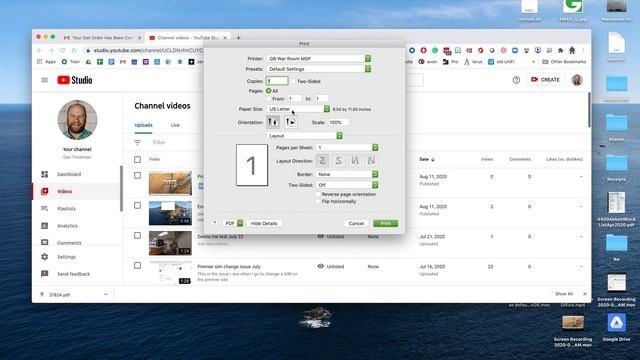Click the Copies input field
Screen dimensions: 640x360
277,81
